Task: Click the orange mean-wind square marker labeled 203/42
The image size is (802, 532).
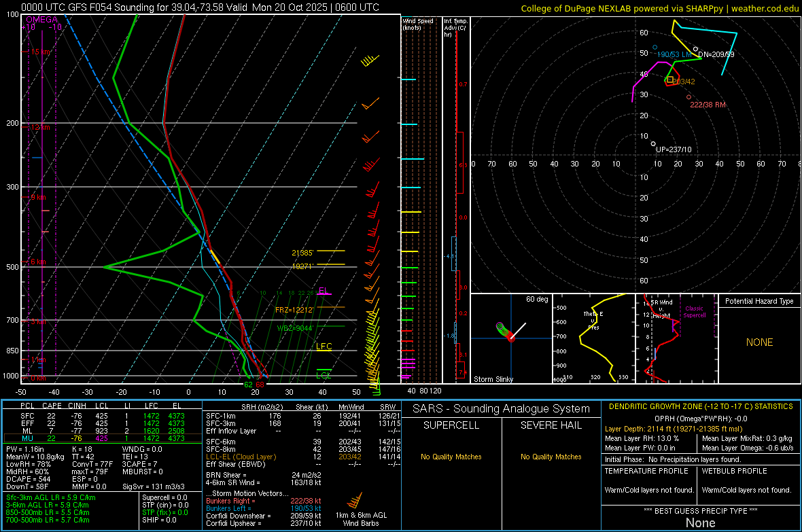Action: (x=670, y=79)
